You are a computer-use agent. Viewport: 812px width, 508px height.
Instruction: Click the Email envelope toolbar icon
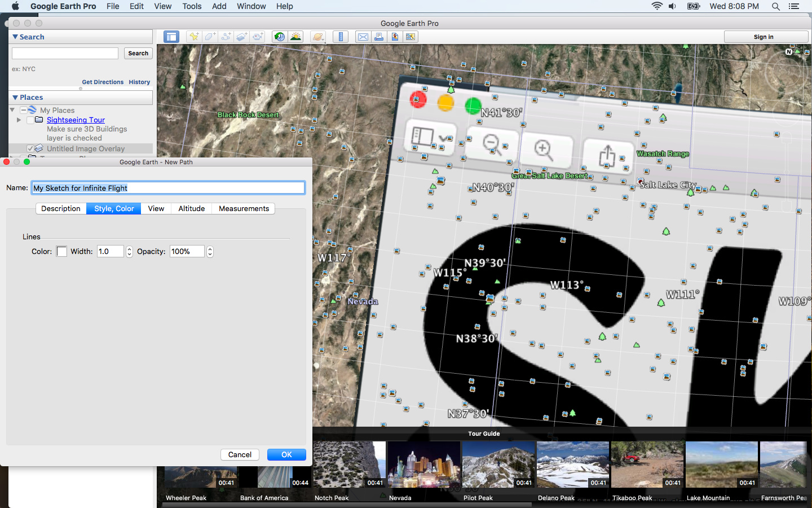363,37
